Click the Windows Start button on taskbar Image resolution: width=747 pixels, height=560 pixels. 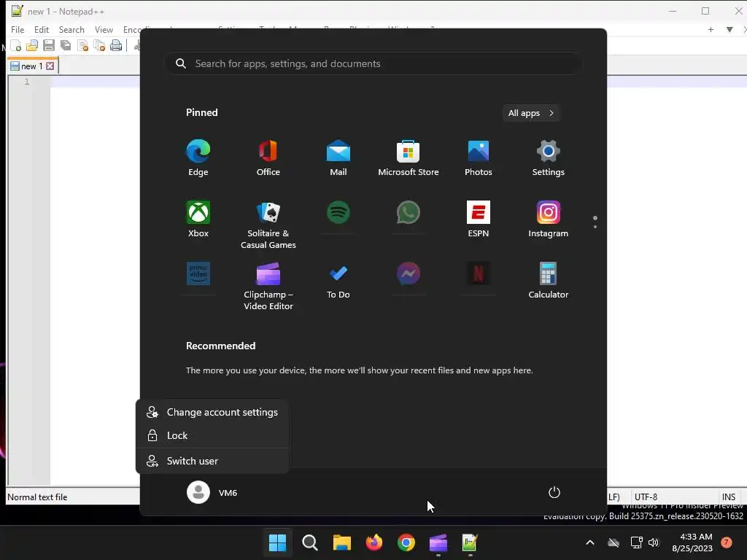[277, 542]
